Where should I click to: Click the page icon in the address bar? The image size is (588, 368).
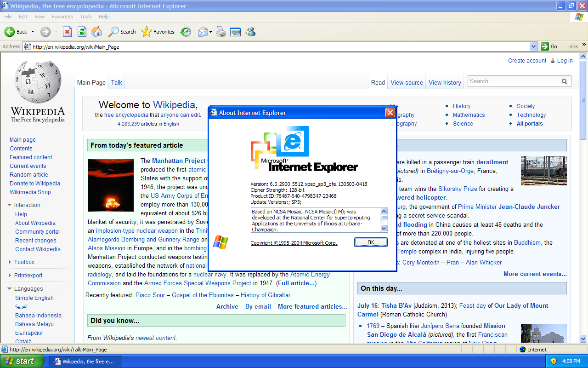(x=28, y=46)
